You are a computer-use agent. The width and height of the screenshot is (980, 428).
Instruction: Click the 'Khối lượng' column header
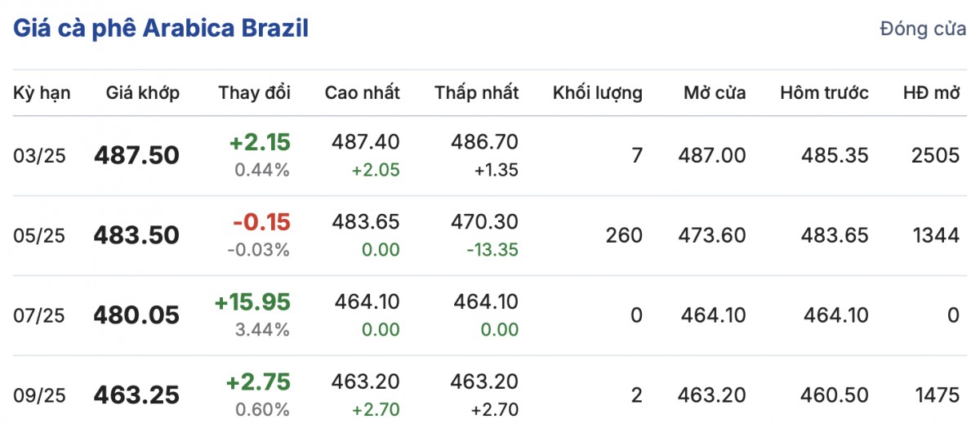597,93
